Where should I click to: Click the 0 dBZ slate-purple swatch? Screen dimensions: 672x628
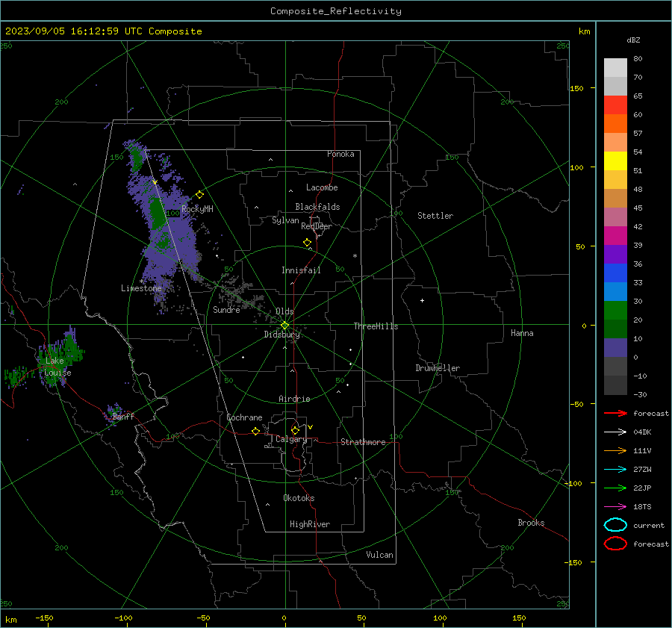point(615,348)
